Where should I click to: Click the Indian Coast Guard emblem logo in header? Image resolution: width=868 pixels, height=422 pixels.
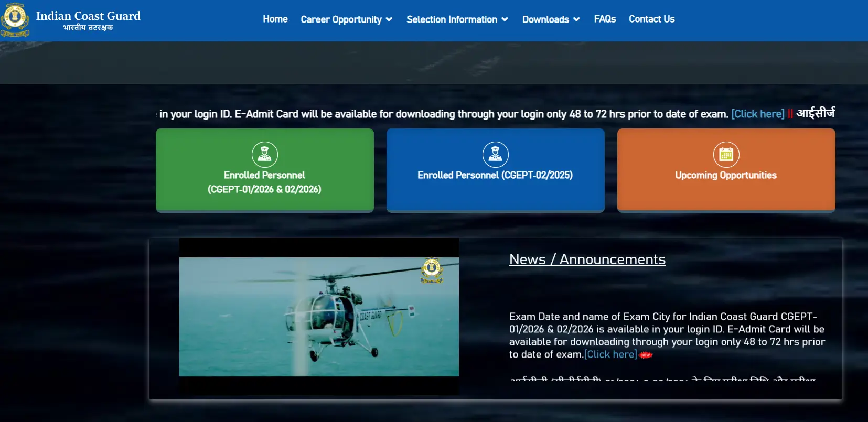(15, 20)
